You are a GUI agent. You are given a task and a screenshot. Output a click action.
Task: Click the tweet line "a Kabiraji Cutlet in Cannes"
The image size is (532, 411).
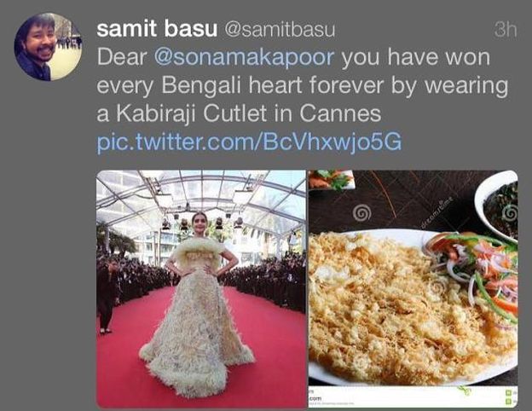pyautogui.click(x=240, y=113)
